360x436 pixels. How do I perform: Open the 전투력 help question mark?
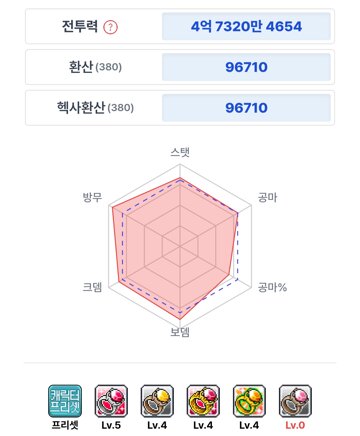[110, 27]
